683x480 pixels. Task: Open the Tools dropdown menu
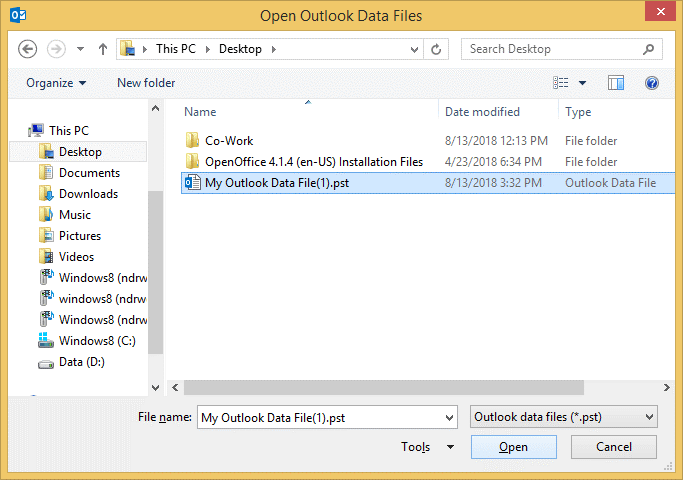pos(428,447)
